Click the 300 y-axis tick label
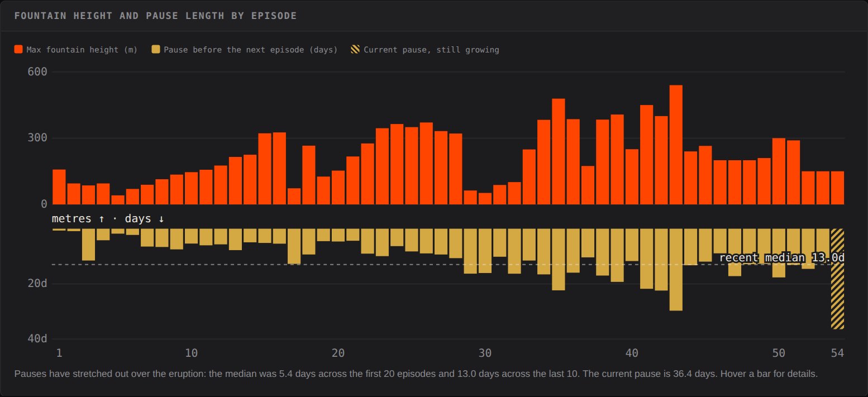 point(37,138)
